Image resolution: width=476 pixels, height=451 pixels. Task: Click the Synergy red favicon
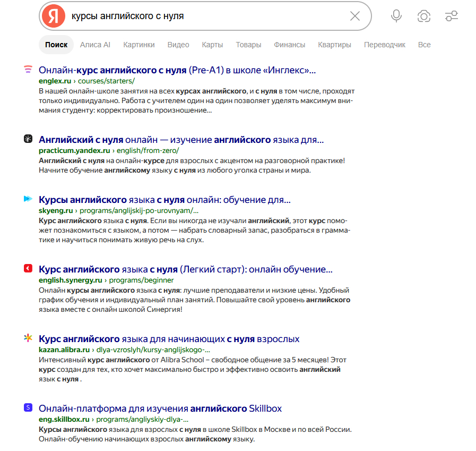tap(28, 268)
